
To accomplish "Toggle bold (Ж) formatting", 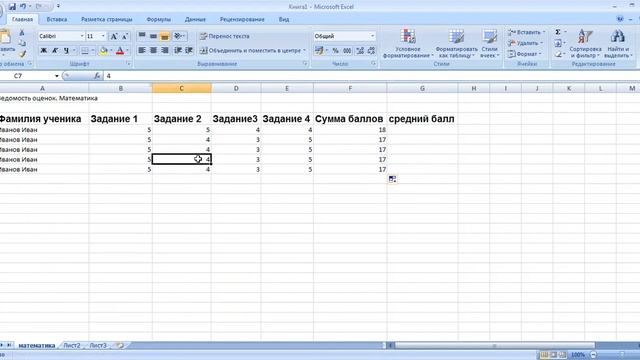I will click(x=43, y=51).
